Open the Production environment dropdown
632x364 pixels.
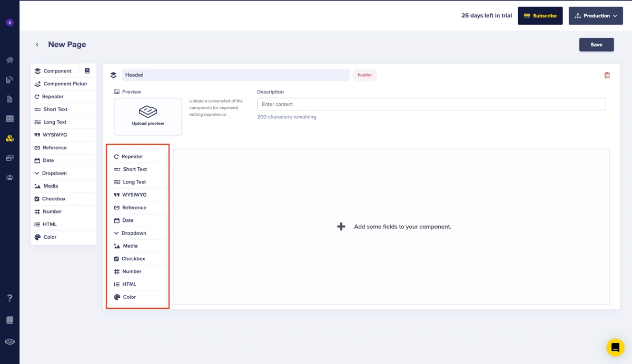pyautogui.click(x=596, y=16)
